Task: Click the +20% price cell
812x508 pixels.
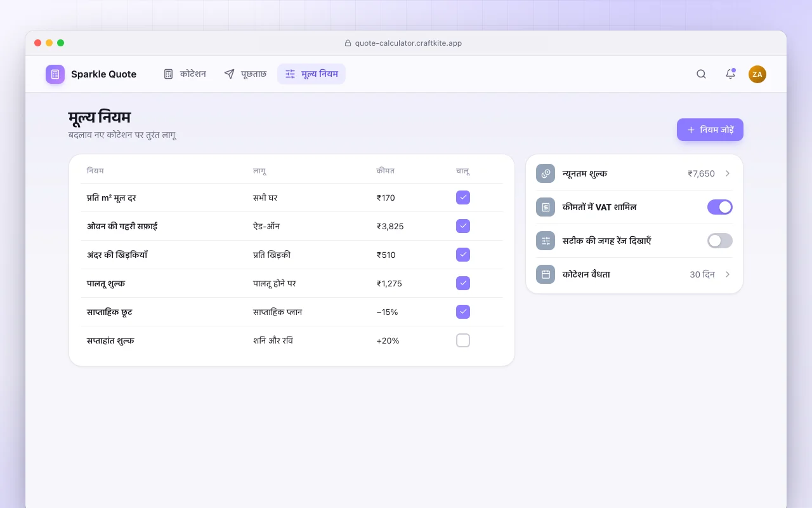Action: tap(388, 340)
